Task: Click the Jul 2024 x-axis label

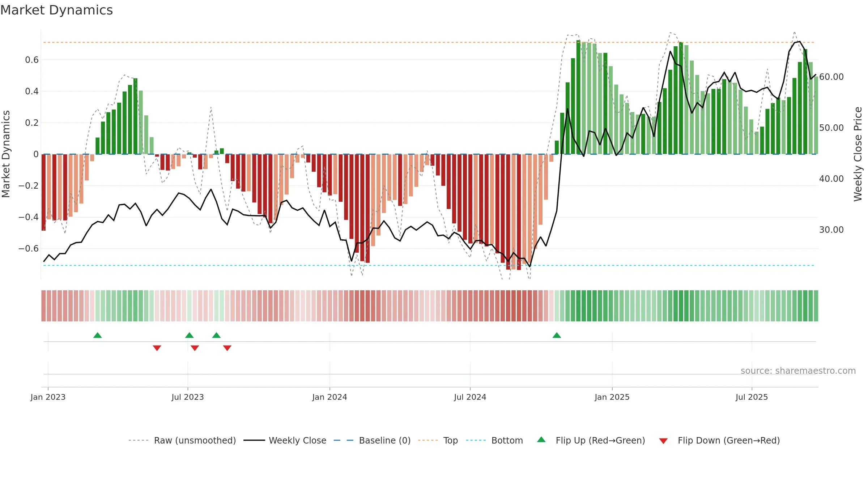Action: [470, 397]
